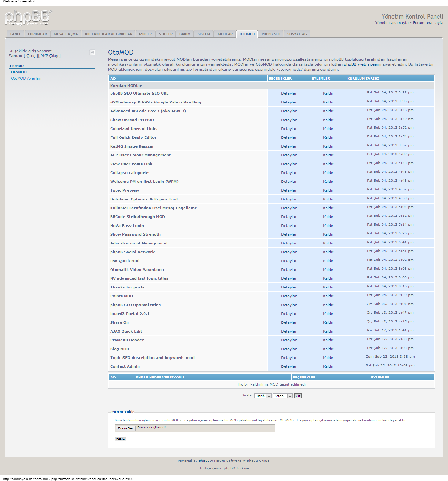Select the OTOMOD tab
Screen dimensions: 448x481
tap(247, 34)
